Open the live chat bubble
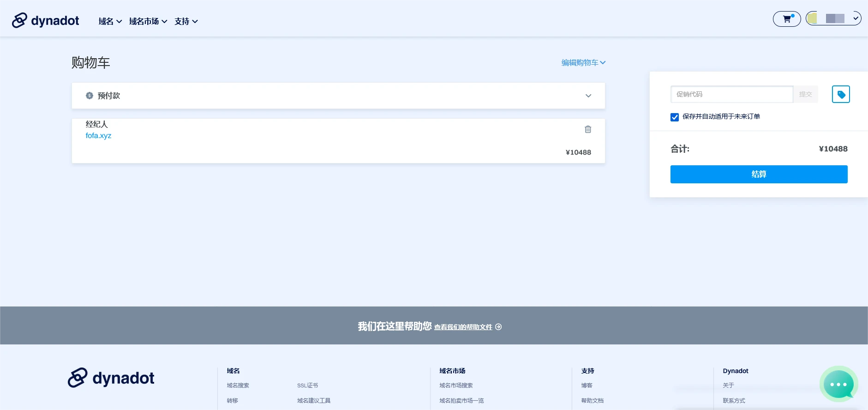868x410 pixels. pyautogui.click(x=838, y=384)
